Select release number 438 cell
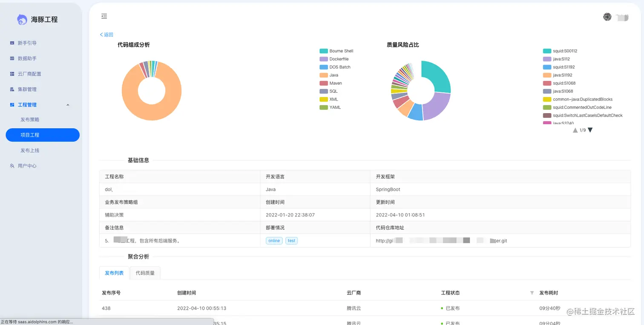This screenshot has height=325, width=644. click(106, 308)
